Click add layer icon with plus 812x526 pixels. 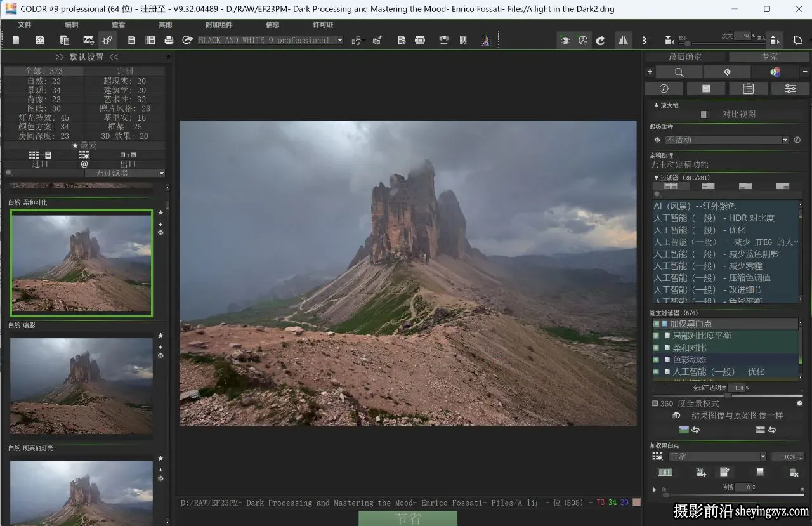[x=700, y=471]
